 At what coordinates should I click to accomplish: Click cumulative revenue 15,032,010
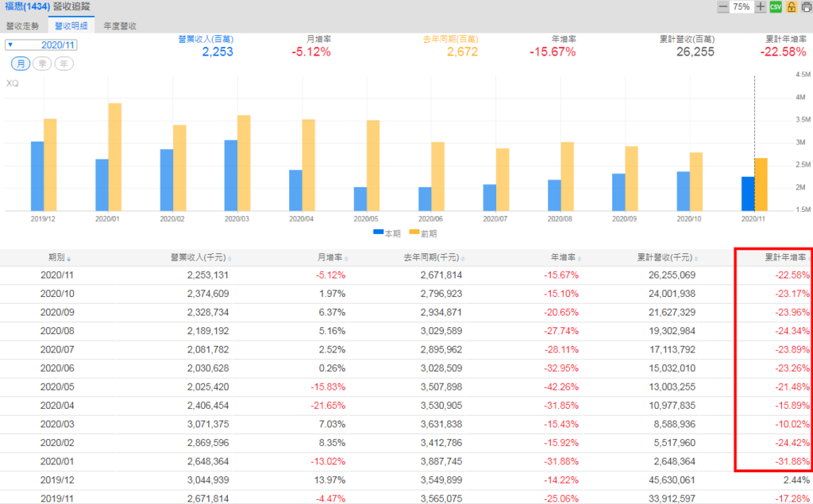672,368
